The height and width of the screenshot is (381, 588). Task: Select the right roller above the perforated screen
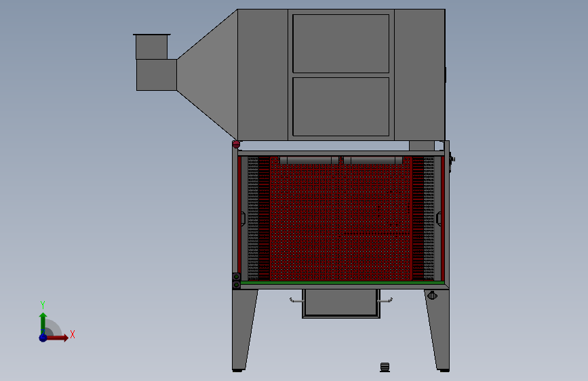point(373,161)
